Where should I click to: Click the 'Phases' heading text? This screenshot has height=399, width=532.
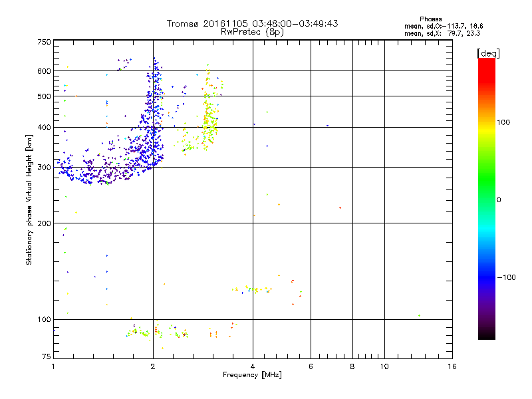(430, 19)
